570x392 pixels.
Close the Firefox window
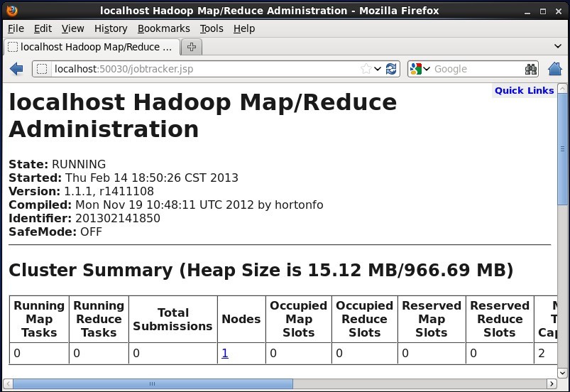(x=559, y=11)
